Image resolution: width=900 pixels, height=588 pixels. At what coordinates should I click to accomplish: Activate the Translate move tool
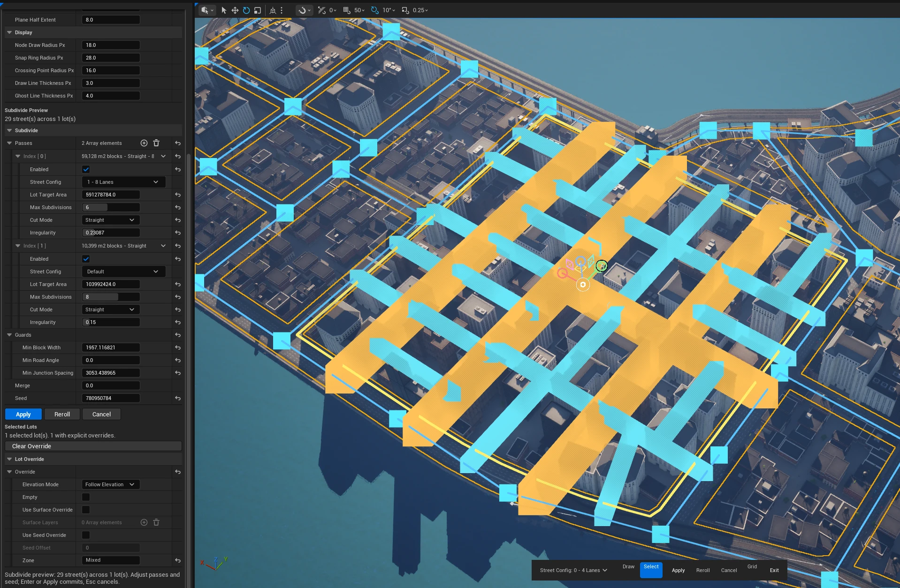(x=235, y=10)
